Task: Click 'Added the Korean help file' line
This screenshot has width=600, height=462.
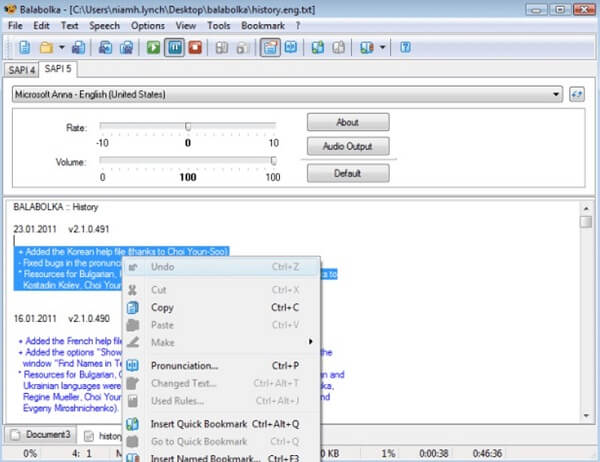Action: pyautogui.click(x=123, y=251)
